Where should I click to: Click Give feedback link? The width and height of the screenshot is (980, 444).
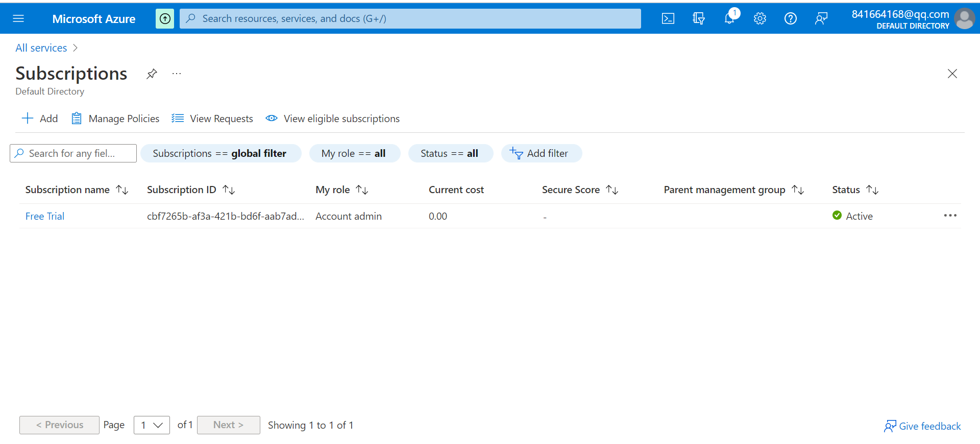tap(922, 426)
